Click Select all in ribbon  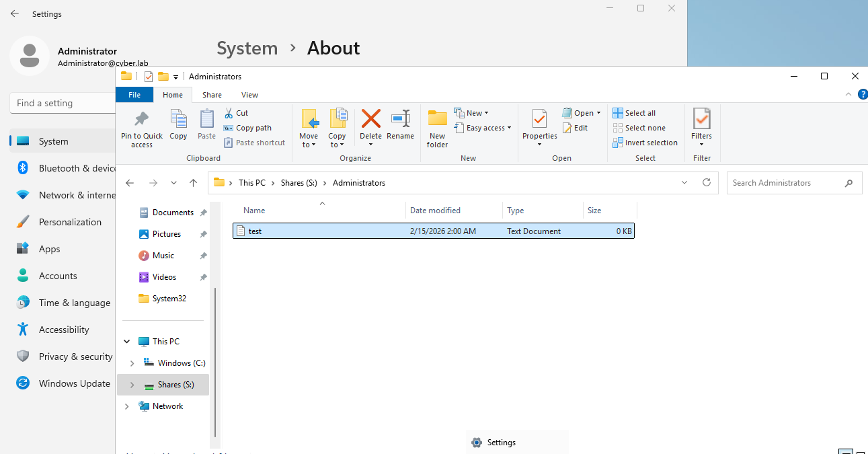[x=634, y=113]
